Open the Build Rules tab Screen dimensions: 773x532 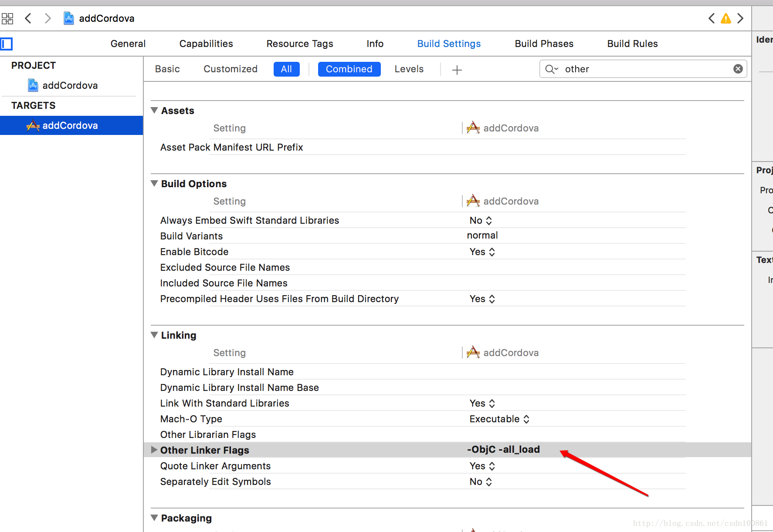click(632, 44)
